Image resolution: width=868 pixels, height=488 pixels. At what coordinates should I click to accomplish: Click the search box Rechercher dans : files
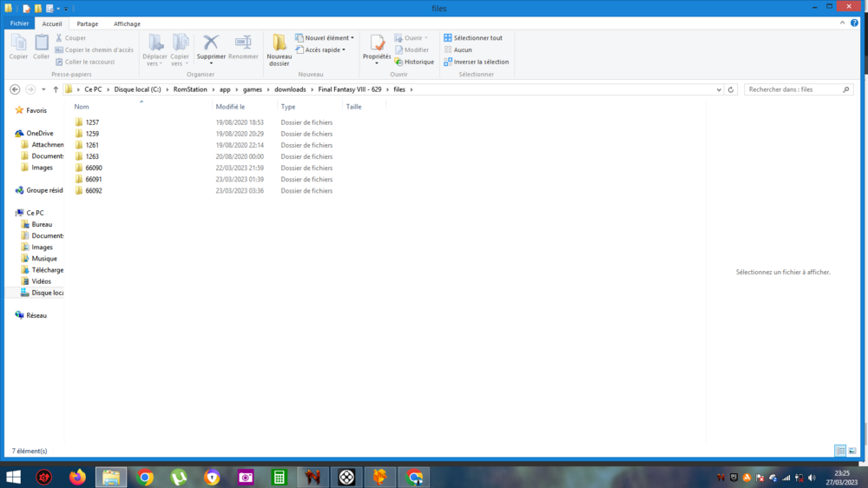(792, 89)
